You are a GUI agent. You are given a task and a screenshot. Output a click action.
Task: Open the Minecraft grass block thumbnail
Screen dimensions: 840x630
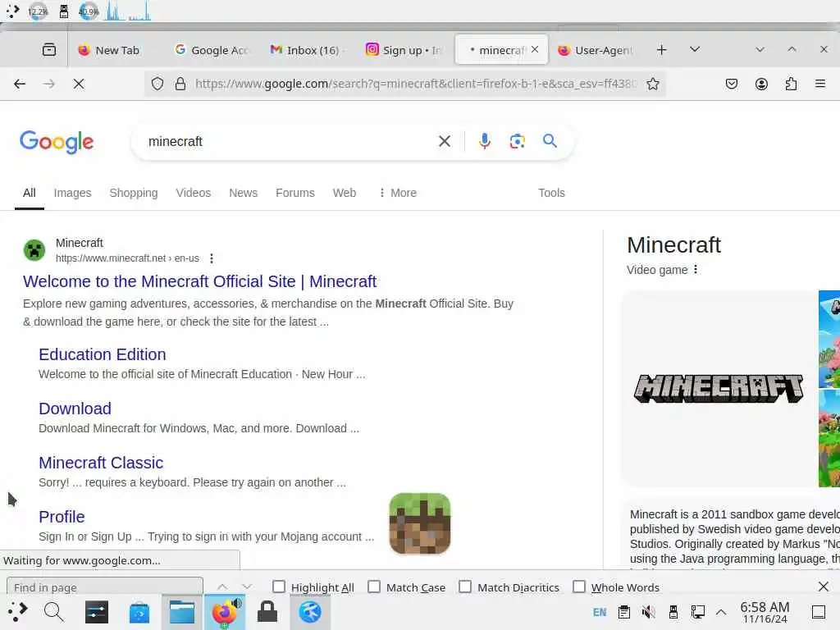[419, 523]
